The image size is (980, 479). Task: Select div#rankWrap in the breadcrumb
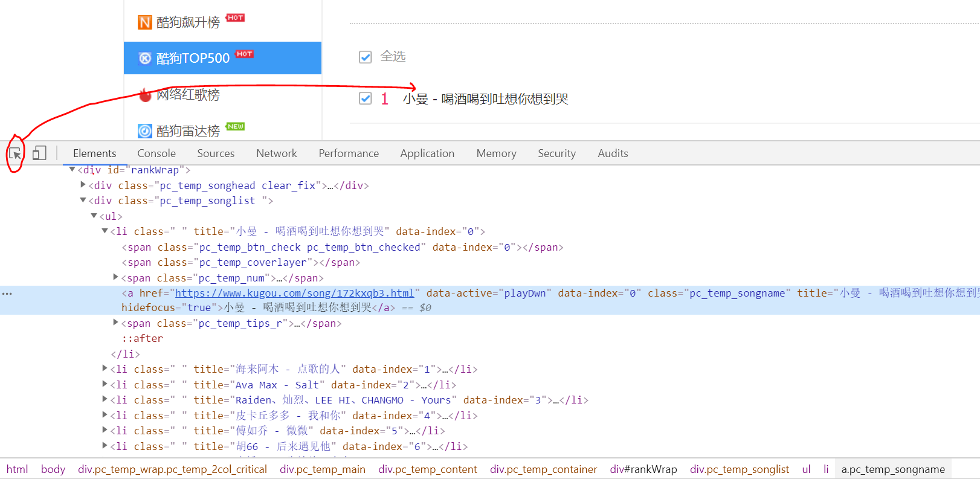point(643,469)
